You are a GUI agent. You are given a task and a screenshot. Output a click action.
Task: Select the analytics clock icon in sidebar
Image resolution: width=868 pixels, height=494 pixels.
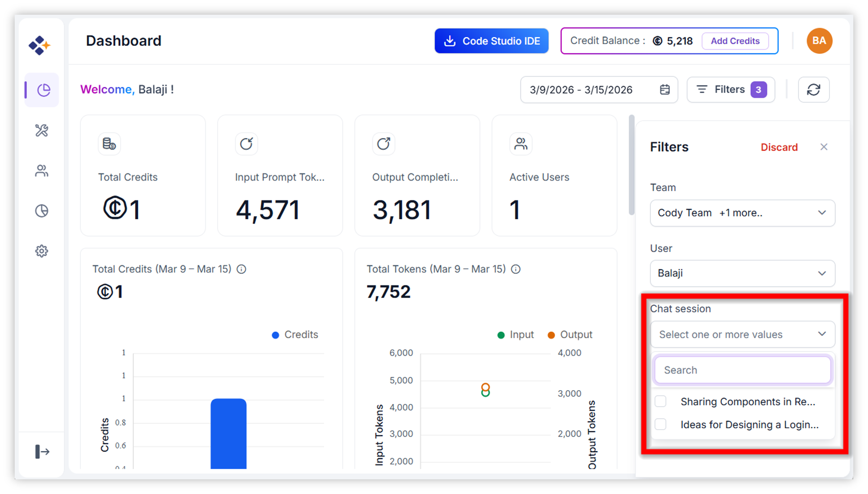(41, 210)
